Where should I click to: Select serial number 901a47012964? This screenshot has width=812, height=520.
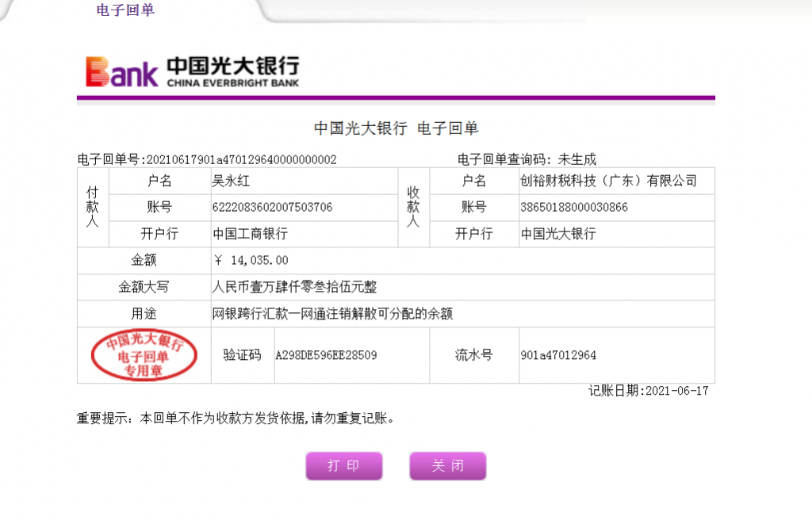click(558, 355)
